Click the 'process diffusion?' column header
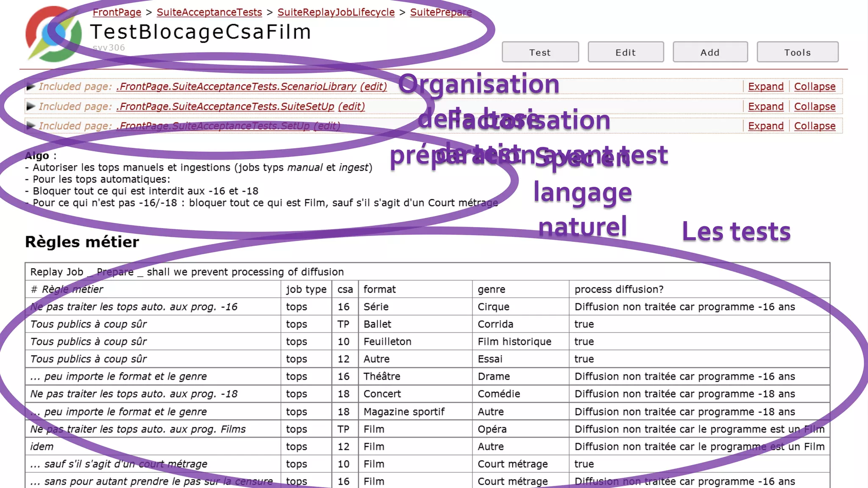The image size is (868, 488). 699,289
